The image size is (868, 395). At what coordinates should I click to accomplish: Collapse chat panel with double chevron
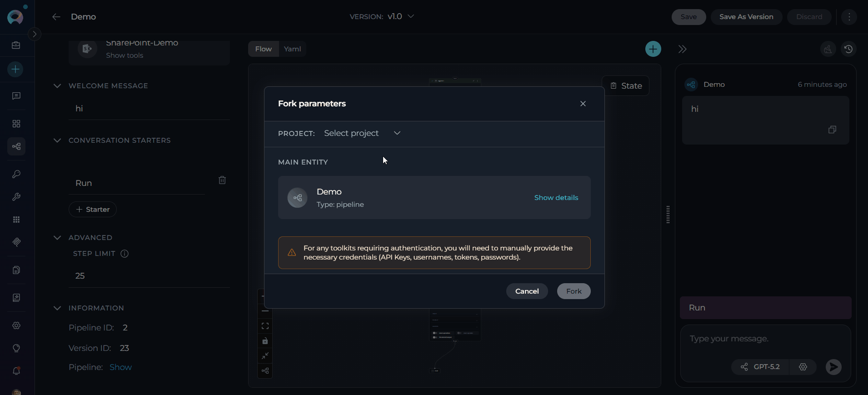click(682, 49)
